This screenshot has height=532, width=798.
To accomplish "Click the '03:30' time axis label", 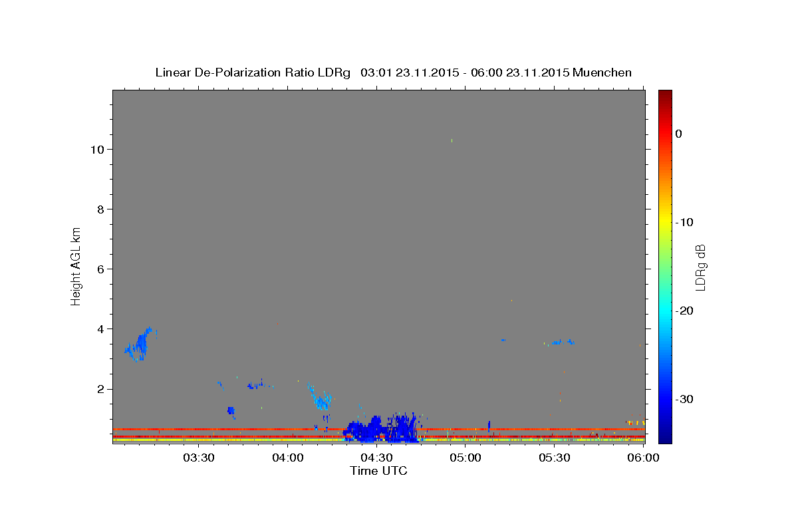I will point(198,458).
